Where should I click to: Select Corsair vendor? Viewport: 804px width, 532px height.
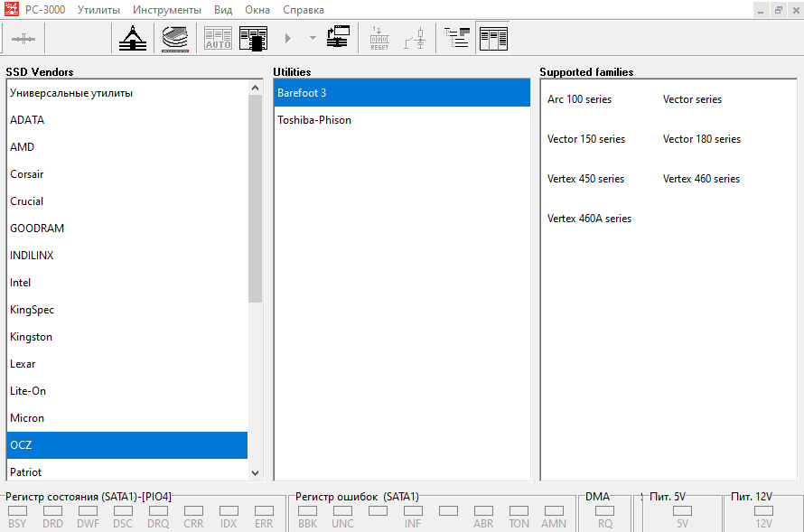coord(127,174)
